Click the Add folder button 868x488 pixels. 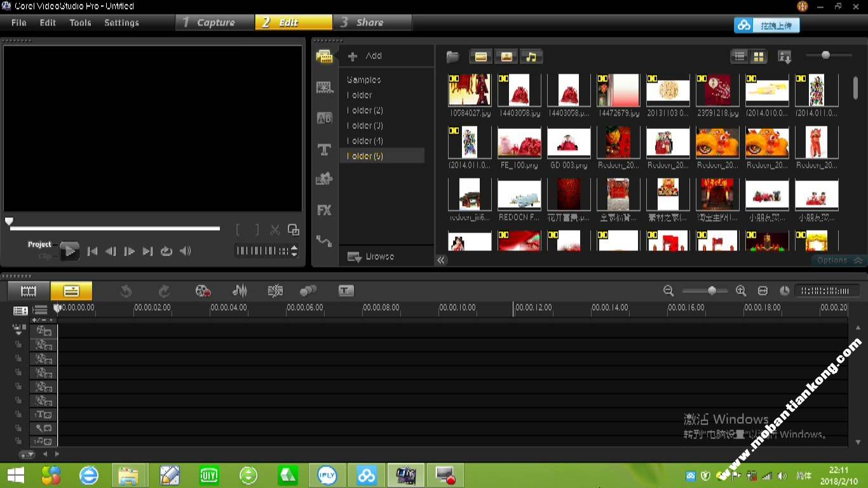365,56
